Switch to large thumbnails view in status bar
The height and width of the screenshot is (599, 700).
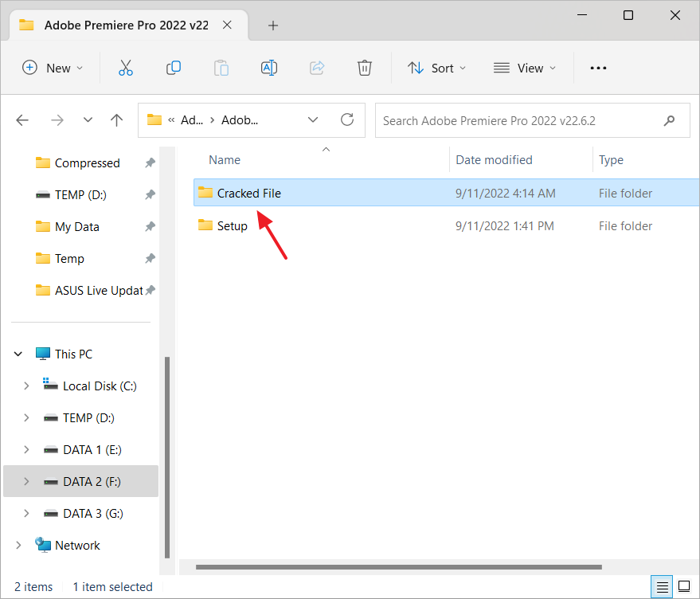pos(683,587)
